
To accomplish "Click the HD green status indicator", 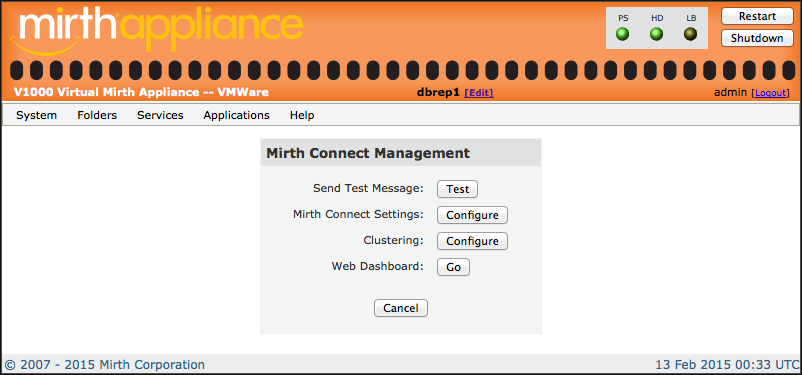I will (x=657, y=35).
